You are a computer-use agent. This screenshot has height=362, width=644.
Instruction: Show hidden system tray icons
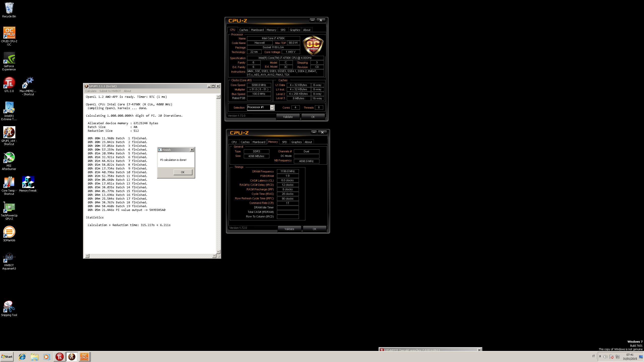pos(600,357)
